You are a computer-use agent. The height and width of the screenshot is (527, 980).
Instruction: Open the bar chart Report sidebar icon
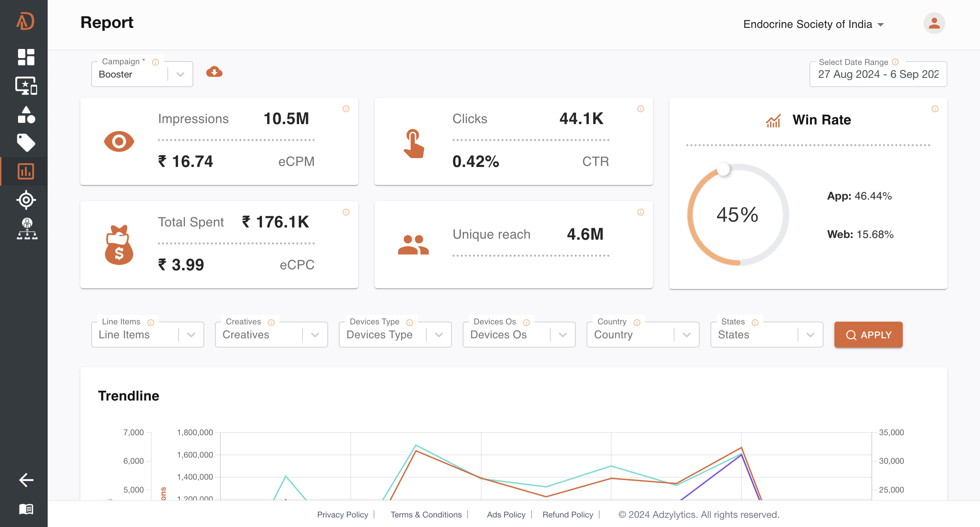(x=26, y=171)
